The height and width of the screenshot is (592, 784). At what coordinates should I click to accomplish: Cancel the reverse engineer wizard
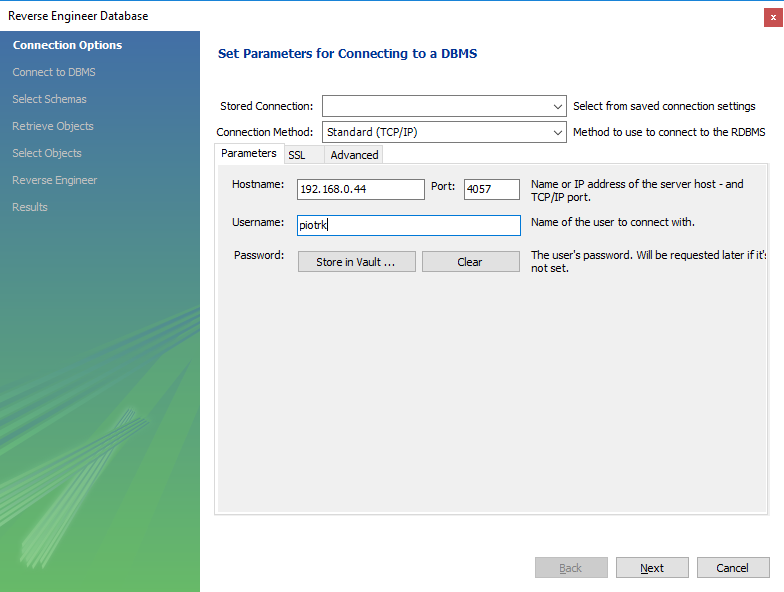[x=732, y=568]
